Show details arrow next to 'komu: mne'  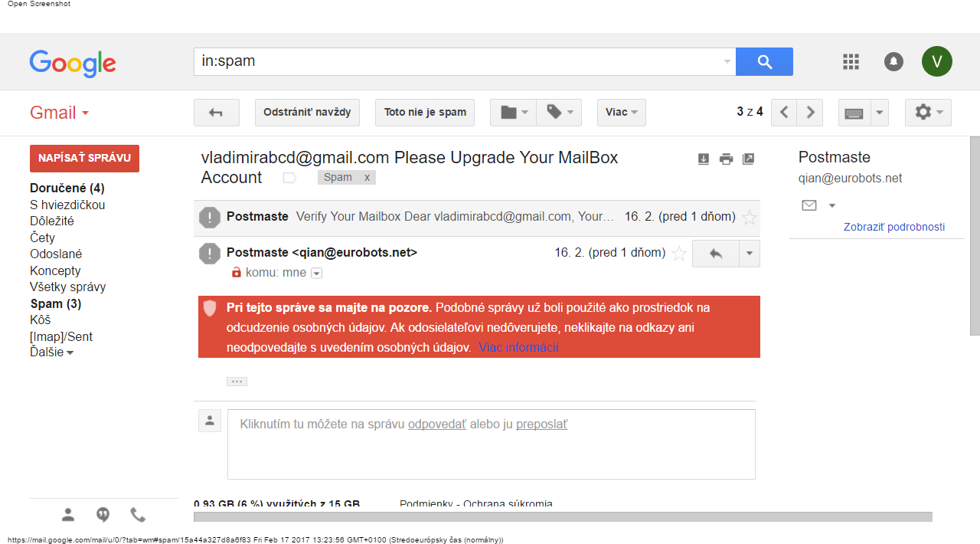pyautogui.click(x=316, y=273)
